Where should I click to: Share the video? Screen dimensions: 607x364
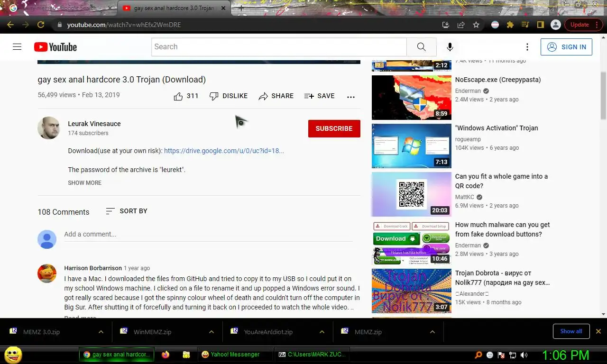tap(276, 96)
